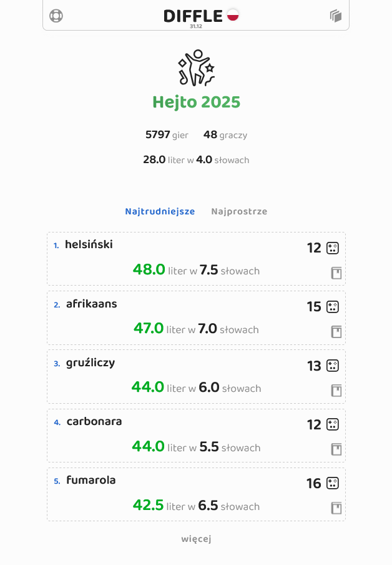The width and height of the screenshot is (392, 565).
Task: Switch to the Najtrudniejsze tab
Action: pyautogui.click(x=160, y=211)
